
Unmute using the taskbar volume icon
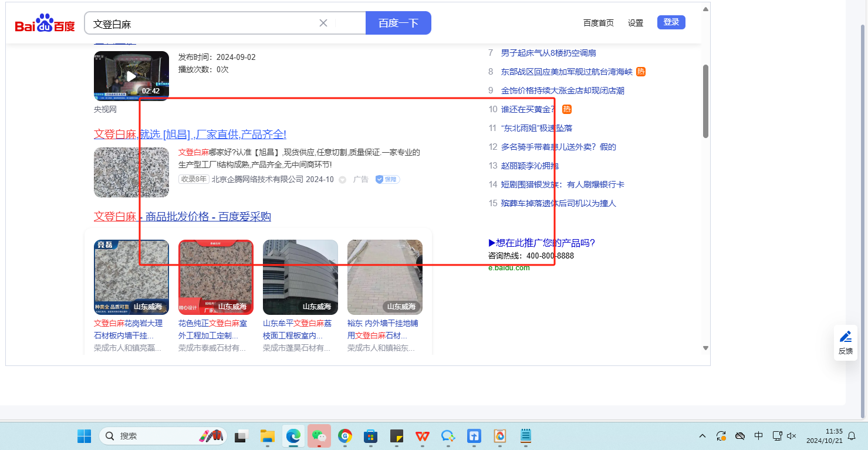pos(791,436)
